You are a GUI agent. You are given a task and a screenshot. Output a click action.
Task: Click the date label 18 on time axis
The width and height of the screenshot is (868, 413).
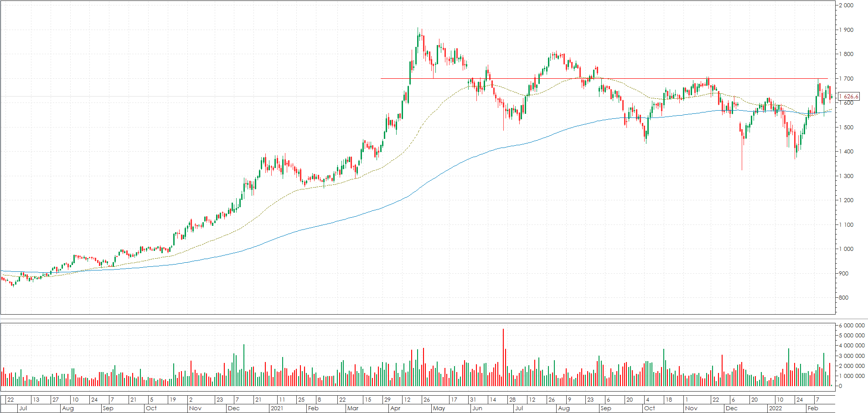pyautogui.click(x=669, y=400)
